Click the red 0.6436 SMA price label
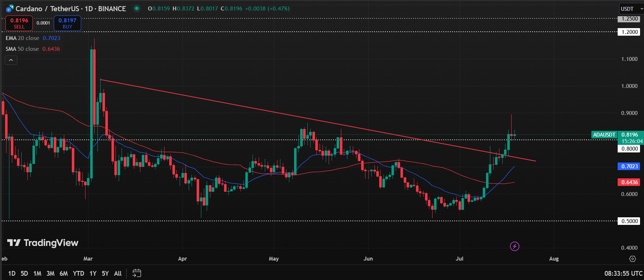 629,182
